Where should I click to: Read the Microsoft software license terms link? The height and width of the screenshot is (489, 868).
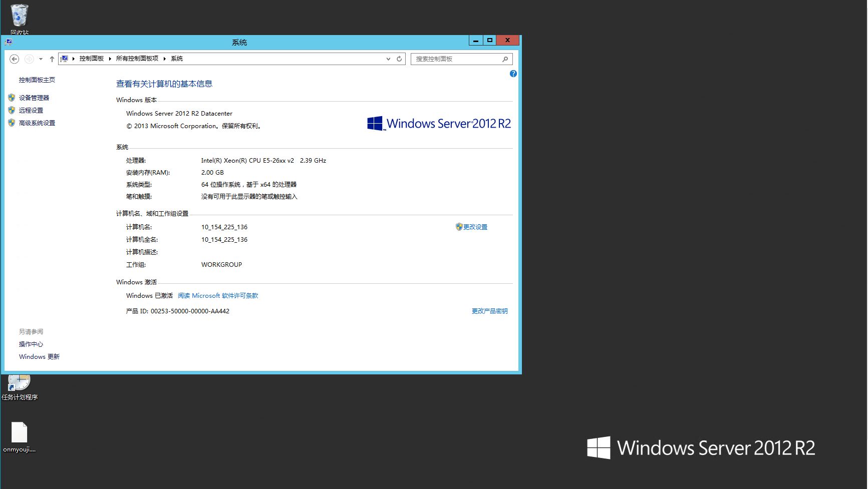click(x=218, y=296)
